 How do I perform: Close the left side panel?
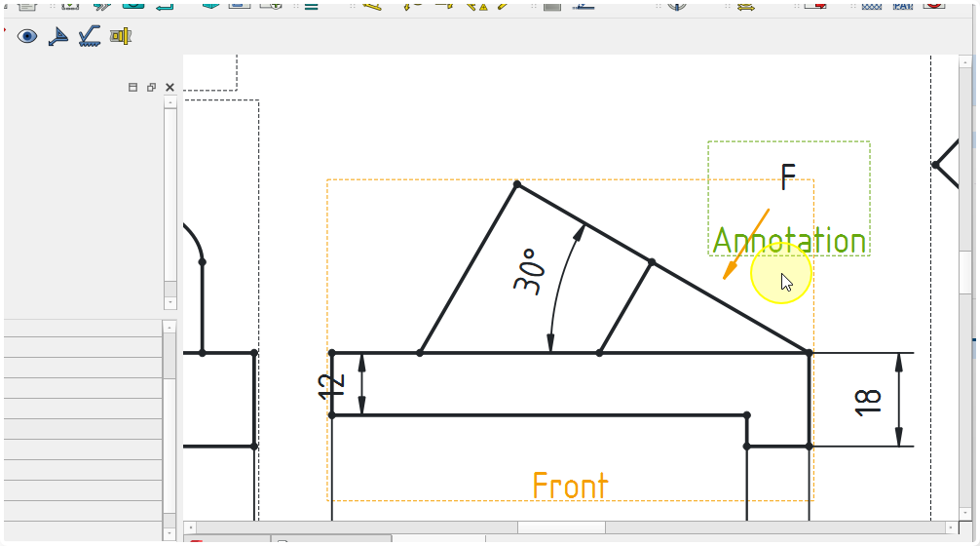[170, 88]
